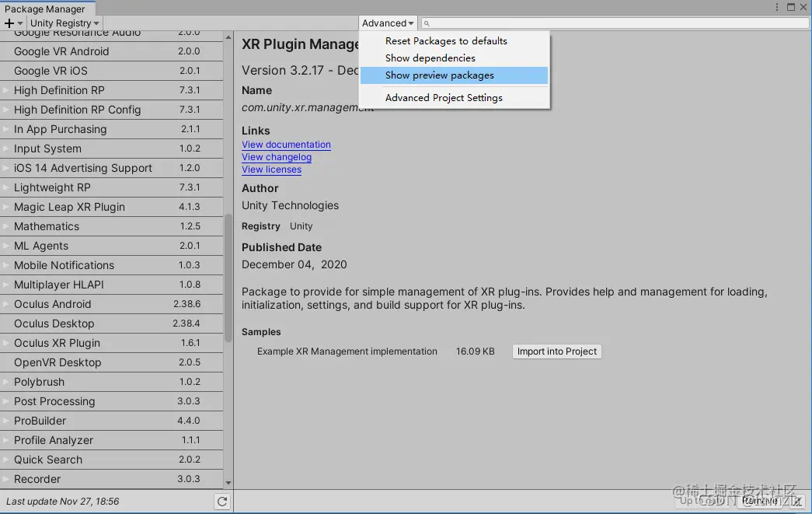
Task: Open the Unity Registry dropdown
Action: [x=64, y=23]
